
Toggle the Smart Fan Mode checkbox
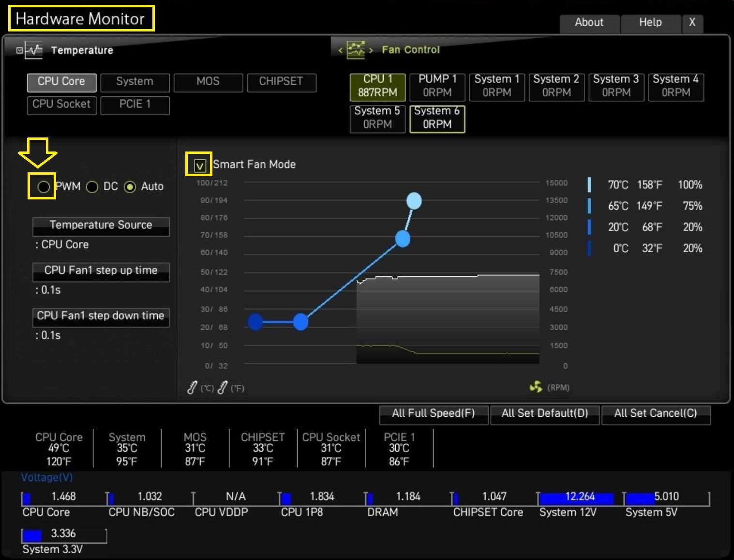199,166
